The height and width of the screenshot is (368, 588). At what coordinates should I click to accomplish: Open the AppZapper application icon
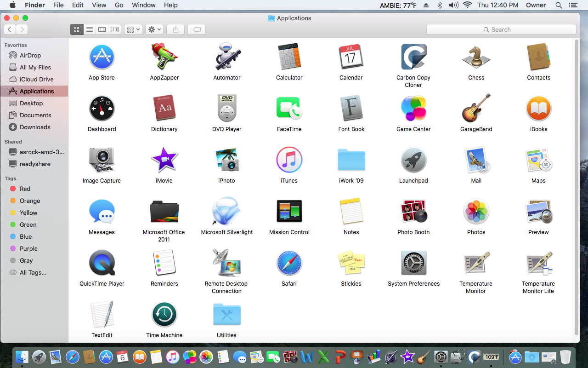click(164, 57)
